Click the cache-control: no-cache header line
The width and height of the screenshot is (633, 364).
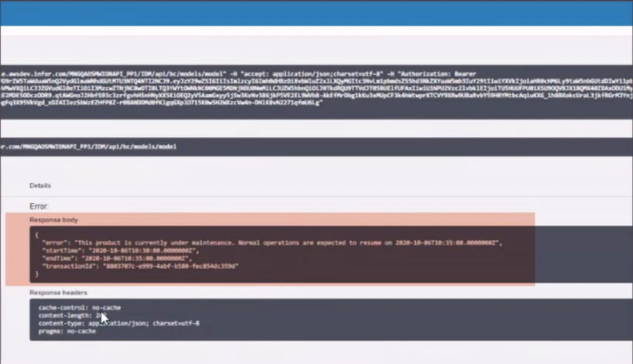pyautogui.click(x=79, y=308)
